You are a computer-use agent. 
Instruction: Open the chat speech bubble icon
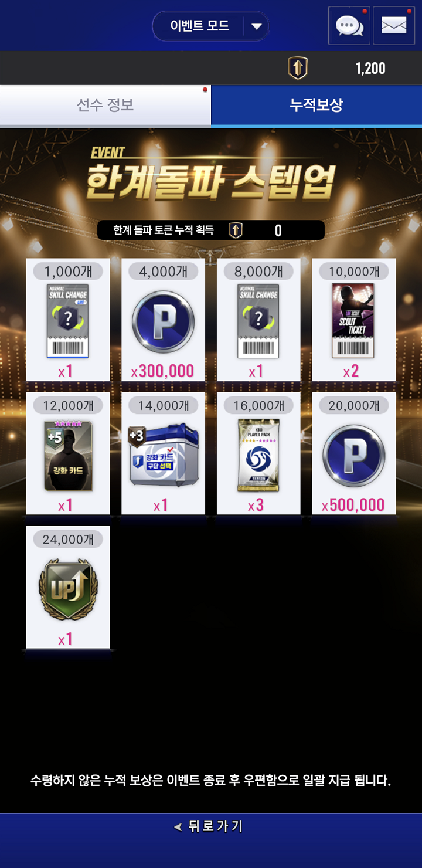point(349,25)
